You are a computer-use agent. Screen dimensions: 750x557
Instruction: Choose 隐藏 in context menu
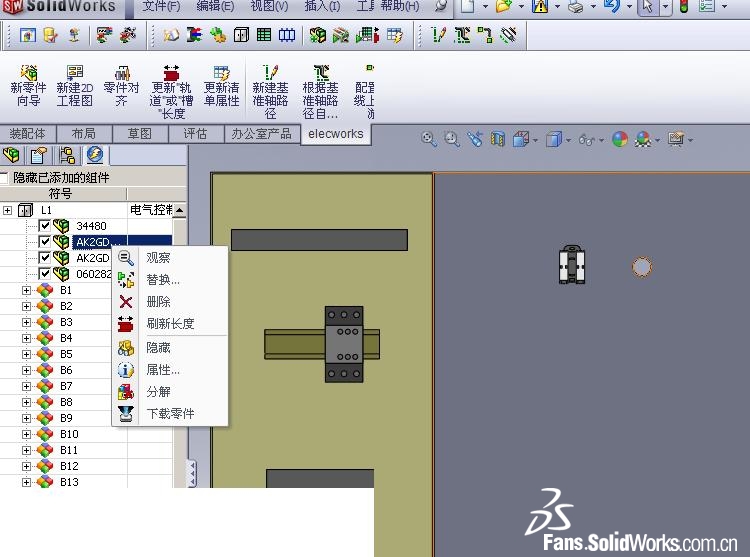(170, 348)
